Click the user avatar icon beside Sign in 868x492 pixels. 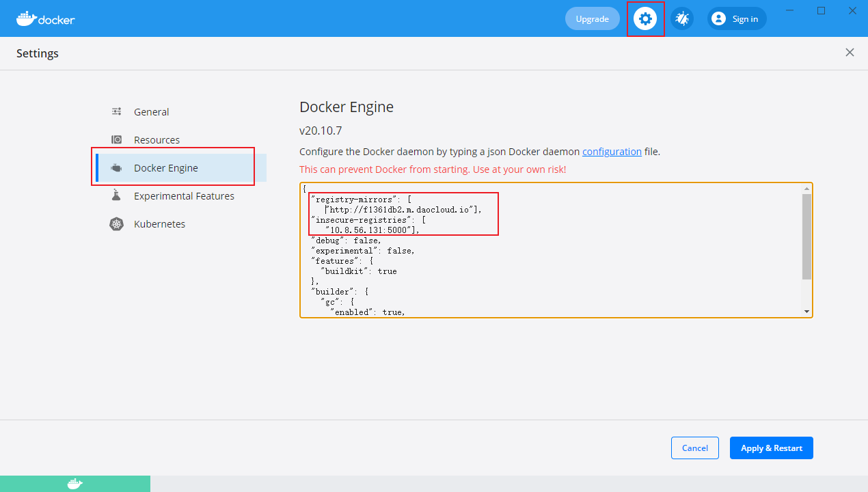pyautogui.click(x=718, y=18)
